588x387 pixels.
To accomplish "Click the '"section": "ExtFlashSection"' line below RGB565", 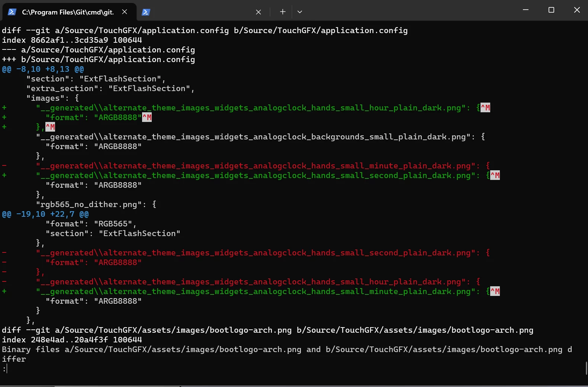I will point(113,233).
